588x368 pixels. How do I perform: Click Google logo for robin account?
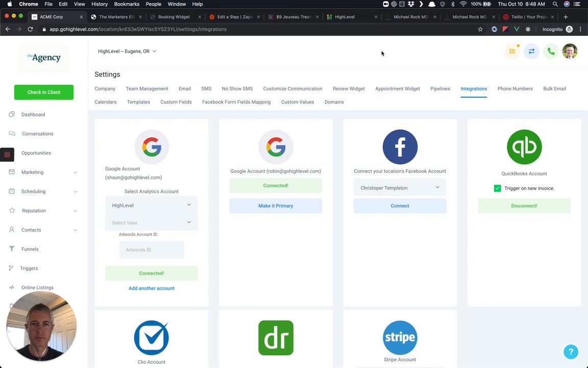point(276,147)
